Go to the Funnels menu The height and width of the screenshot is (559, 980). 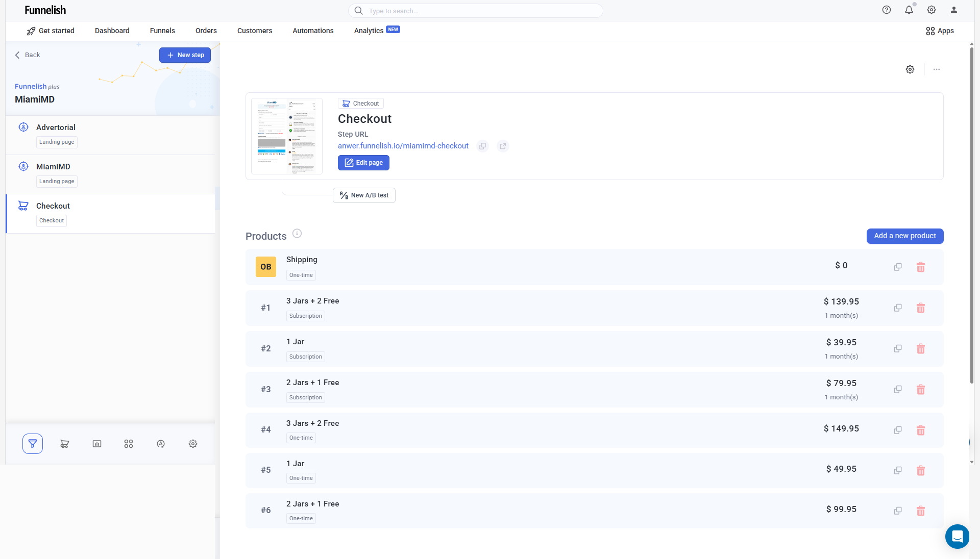tap(162, 31)
